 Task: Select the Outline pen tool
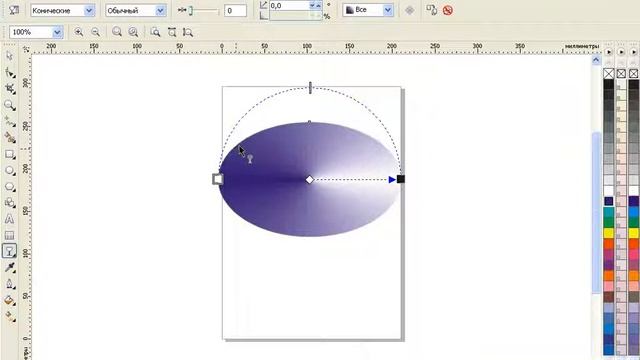click(x=9, y=284)
